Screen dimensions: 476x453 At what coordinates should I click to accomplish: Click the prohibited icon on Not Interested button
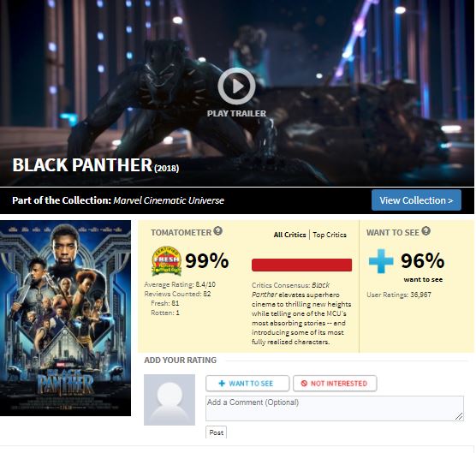click(304, 384)
